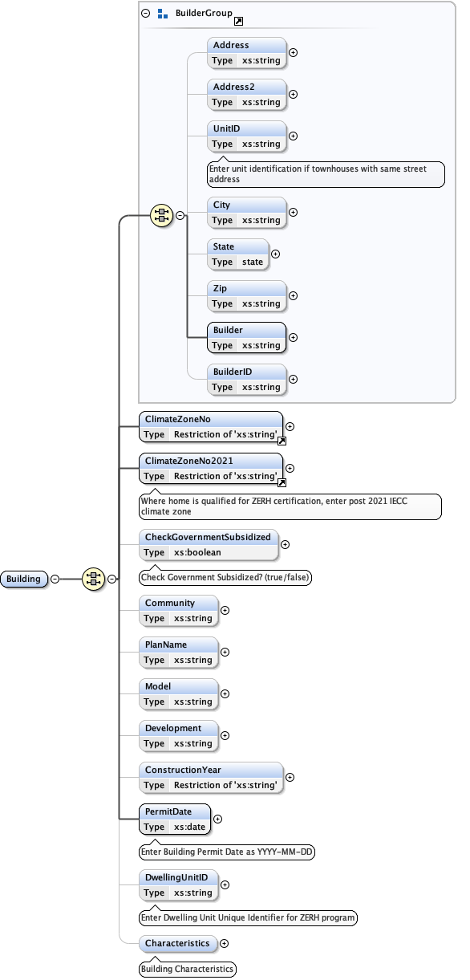
Task: Collapse the BuilderGroup sequence compositor
Action: [180, 215]
